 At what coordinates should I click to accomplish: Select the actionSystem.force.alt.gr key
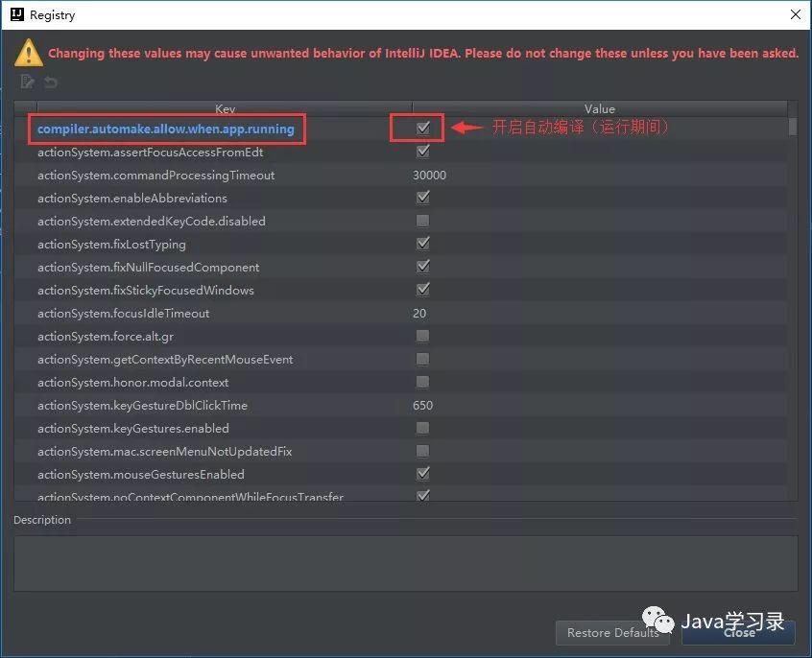click(x=106, y=337)
